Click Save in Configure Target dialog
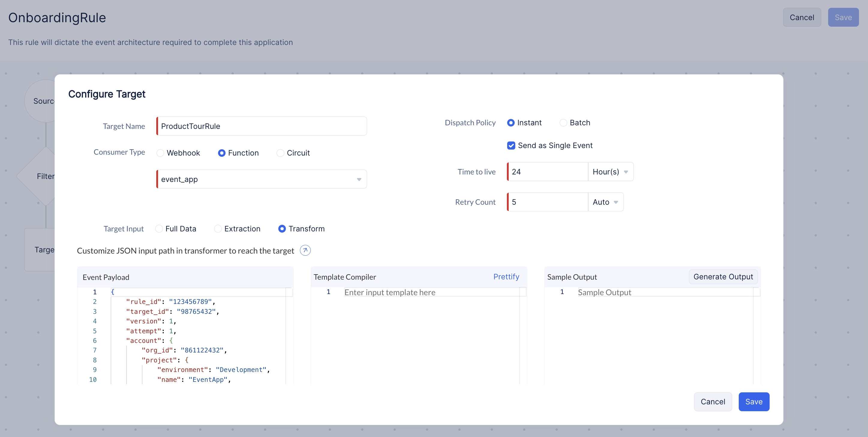 click(x=754, y=402)
